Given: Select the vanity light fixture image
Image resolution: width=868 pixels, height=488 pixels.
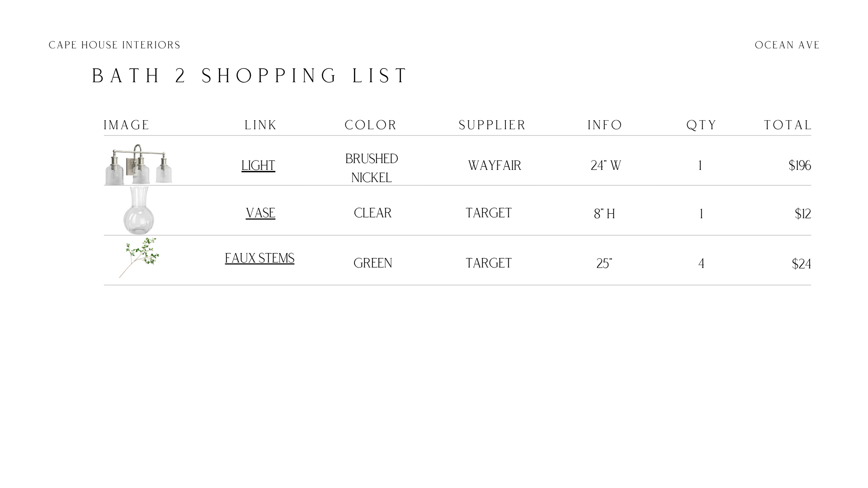Looking at the screenshot, I should click(x=138, y=164).
